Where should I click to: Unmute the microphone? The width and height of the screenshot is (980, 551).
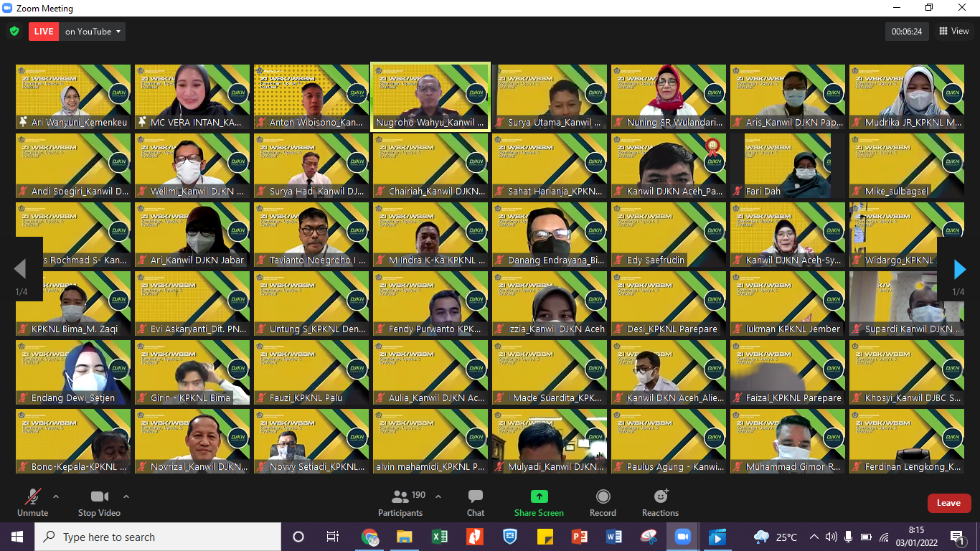pyautogui.click(x=32, y=502)
